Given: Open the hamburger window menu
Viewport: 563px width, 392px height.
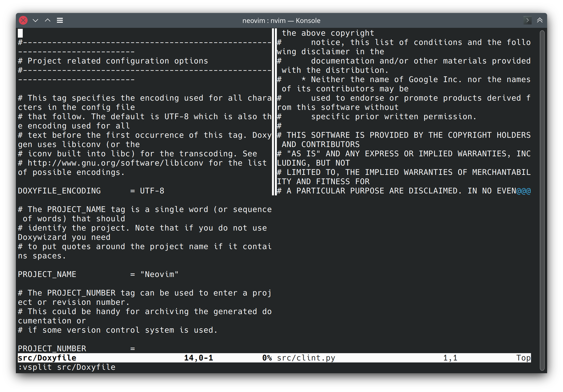Looking at the screenshot, I should pyautogui.click(x=60, y=20).
